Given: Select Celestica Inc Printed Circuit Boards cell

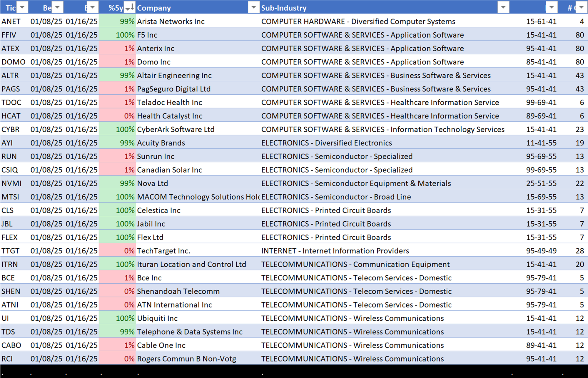Looking at the screenshot, I should pyautogui.click(x=326, y=210).
